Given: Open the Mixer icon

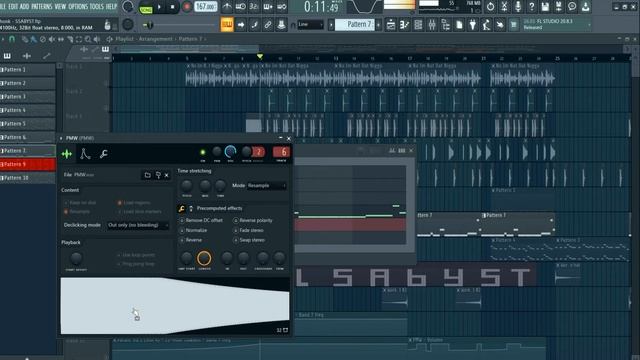Looking at the screenshot, I should (x=432, y=25).
